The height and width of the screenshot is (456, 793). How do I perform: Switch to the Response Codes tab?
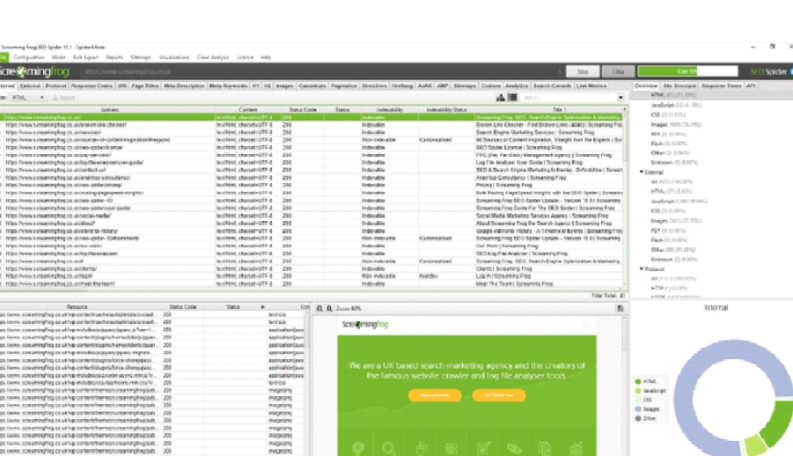92,86
